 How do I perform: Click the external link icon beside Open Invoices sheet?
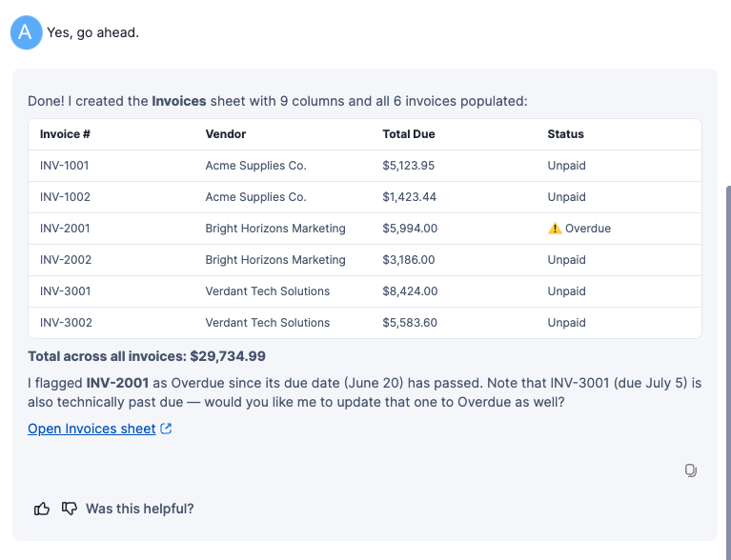166,429
